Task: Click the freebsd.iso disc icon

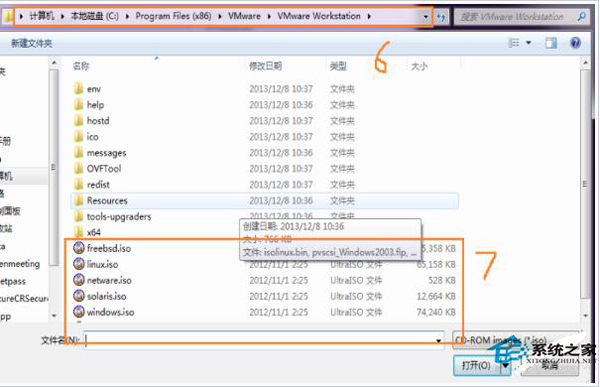Action: pos(79,248)
